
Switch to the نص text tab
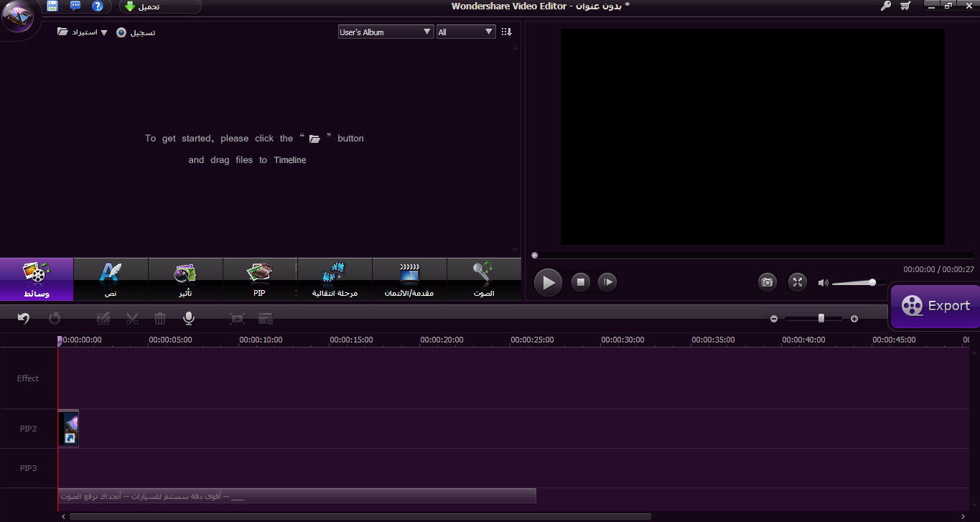point(111,279)
